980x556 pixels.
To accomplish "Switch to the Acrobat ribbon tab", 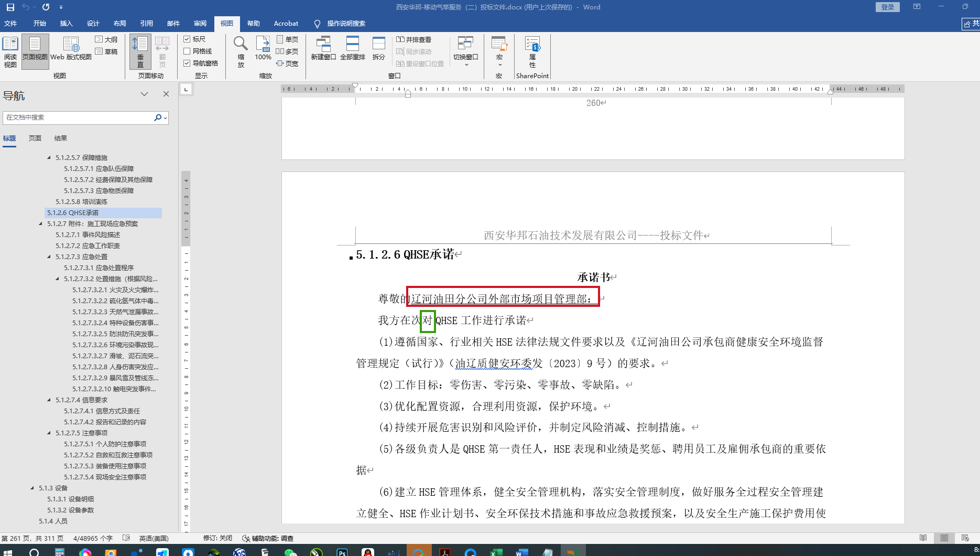I will pyautogui.click(x=286, y=24).
